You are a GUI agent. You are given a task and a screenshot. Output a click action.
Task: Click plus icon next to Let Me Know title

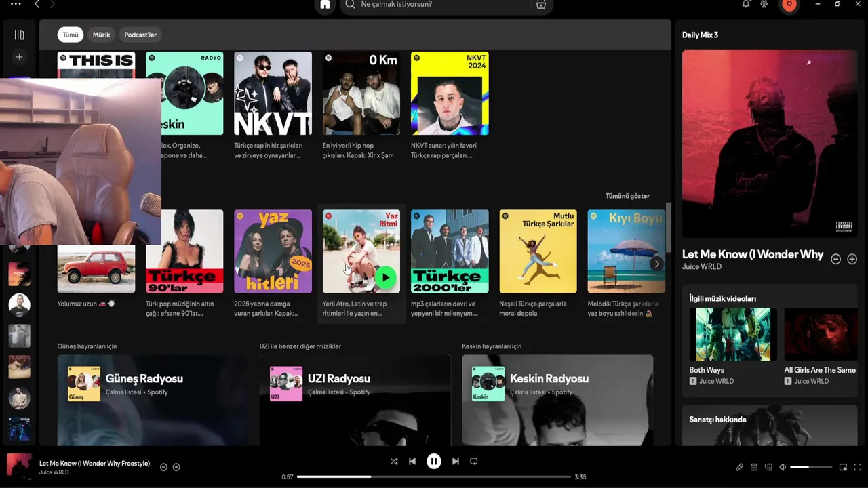pyautogui.click(x=852, y=259)
